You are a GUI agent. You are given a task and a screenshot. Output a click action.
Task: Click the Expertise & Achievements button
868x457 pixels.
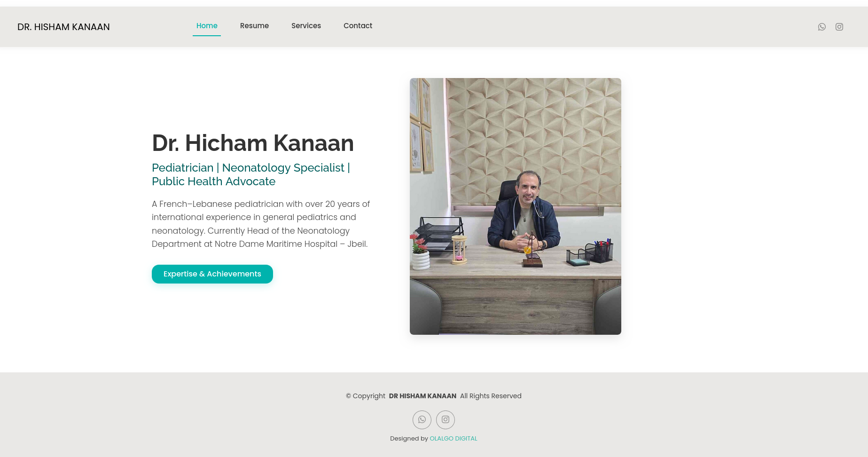coord(212,274)
